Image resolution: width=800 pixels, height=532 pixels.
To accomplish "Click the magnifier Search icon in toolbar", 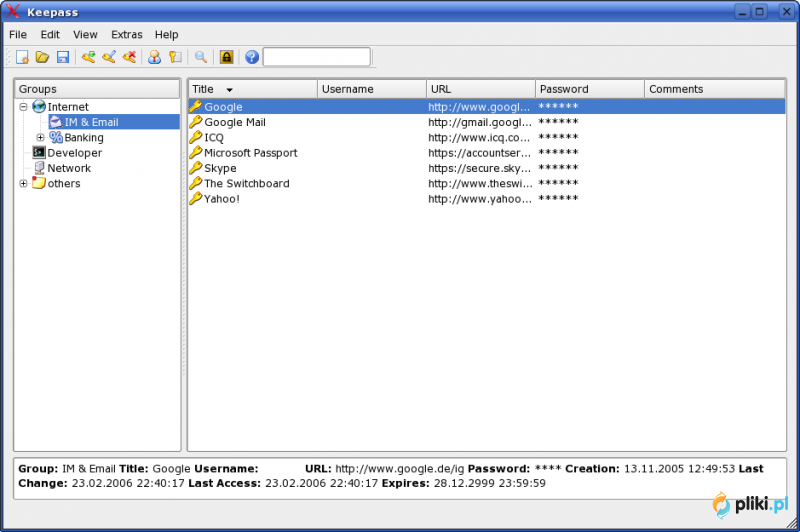I will coord(201,57).
